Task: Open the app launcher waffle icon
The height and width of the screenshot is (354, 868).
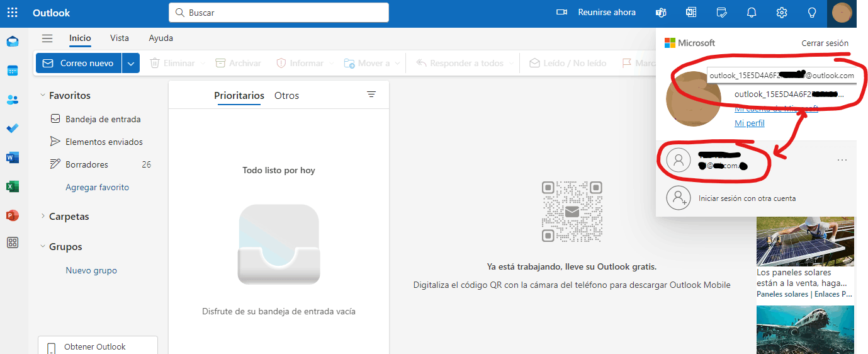Action: point(12,13)
